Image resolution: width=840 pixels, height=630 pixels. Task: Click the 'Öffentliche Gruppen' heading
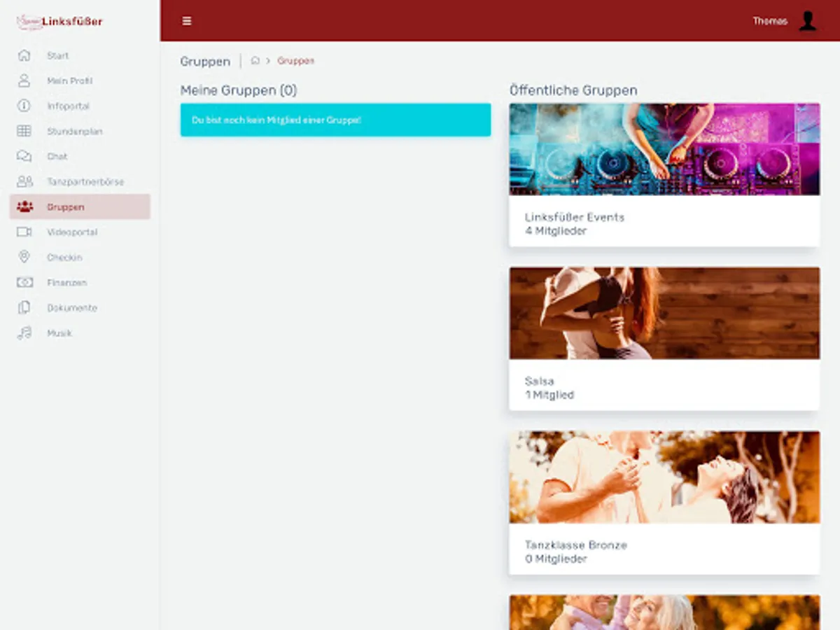(573, 90)
